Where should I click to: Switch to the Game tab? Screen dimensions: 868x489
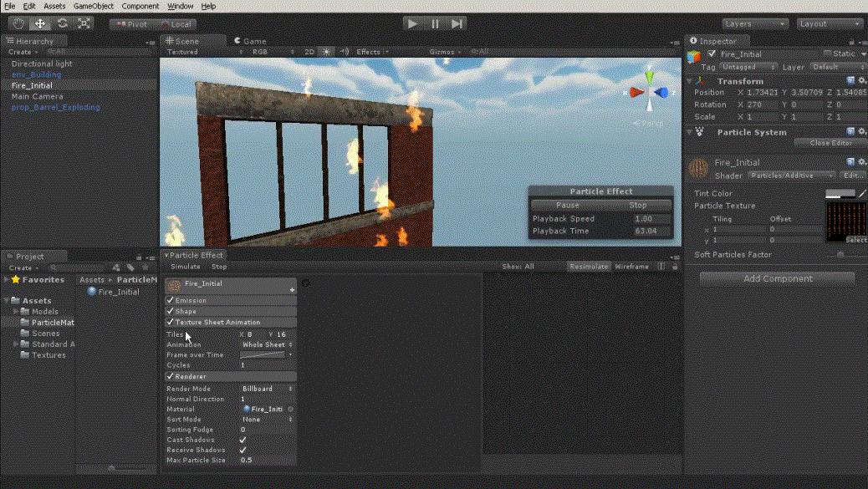pos(250,41)
